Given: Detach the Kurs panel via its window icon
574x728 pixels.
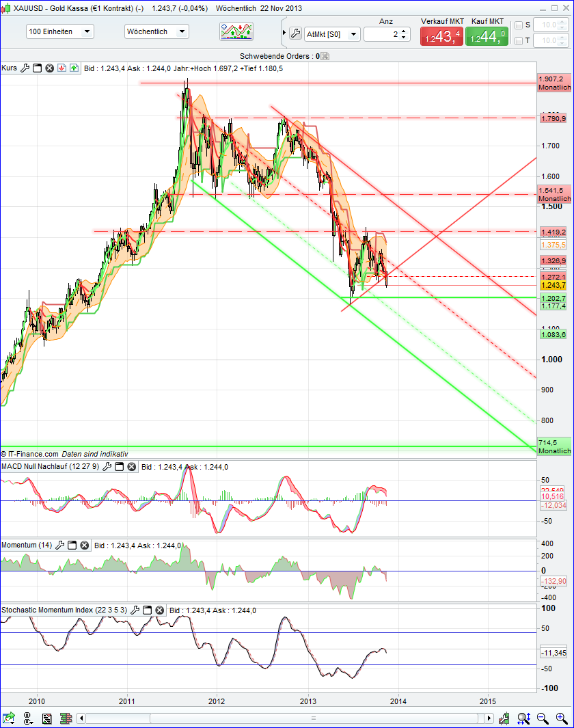Looking at the screenshot, I should (38, 68).
